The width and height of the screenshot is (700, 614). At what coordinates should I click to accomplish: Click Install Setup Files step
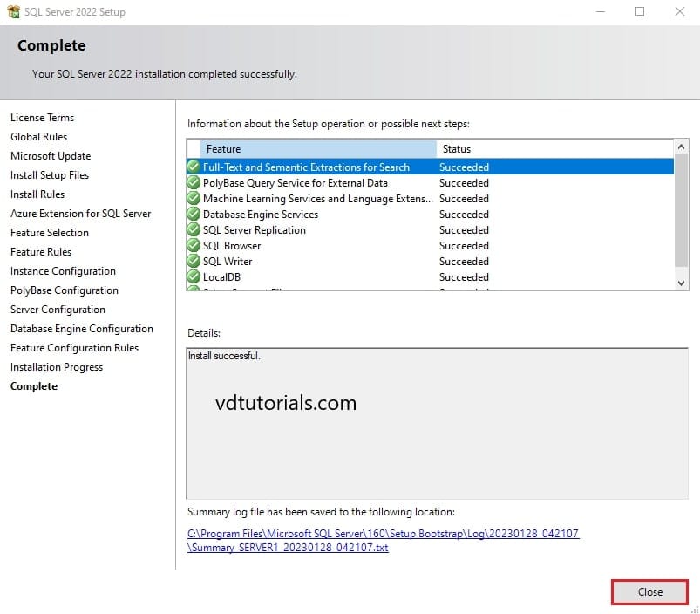pos(50,175)
